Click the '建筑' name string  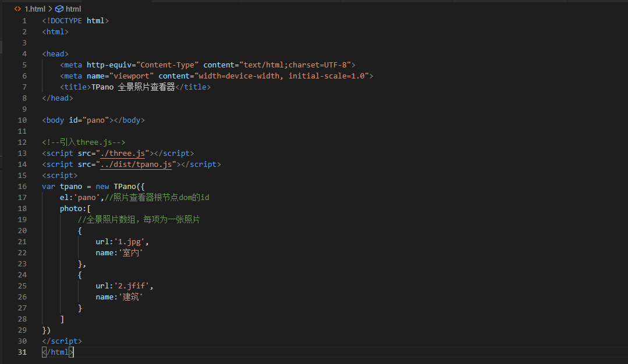click(130, 297)
